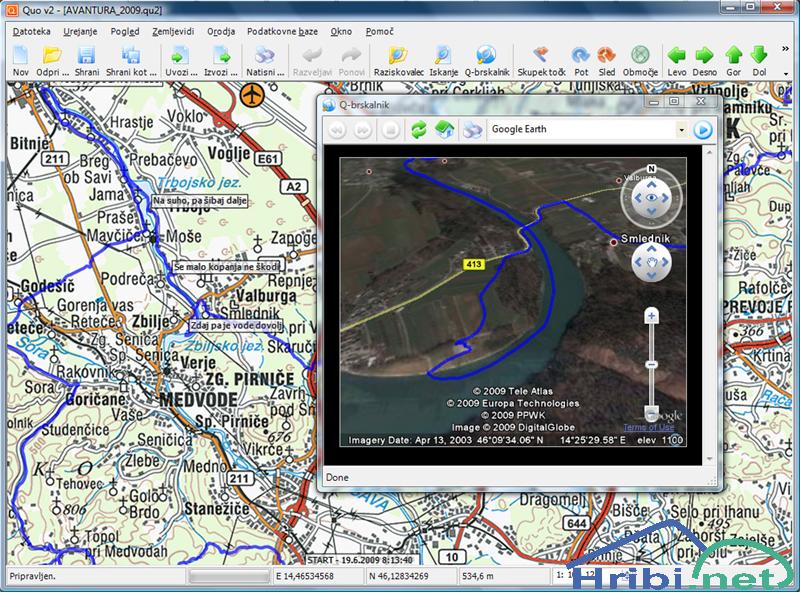Screen dimensions: 800x593
Task: Pan map right with Desno arrow
Action: [705, 60]
